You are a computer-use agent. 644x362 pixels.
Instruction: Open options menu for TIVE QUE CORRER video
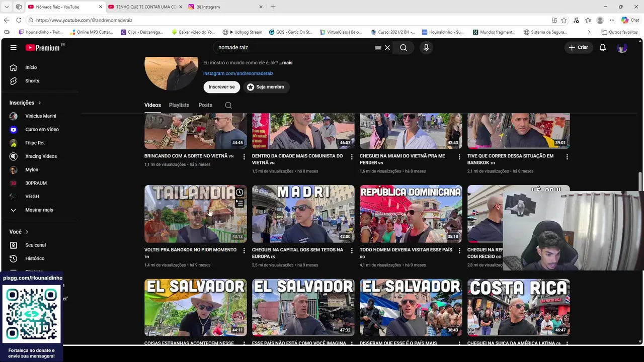point(567,157)
